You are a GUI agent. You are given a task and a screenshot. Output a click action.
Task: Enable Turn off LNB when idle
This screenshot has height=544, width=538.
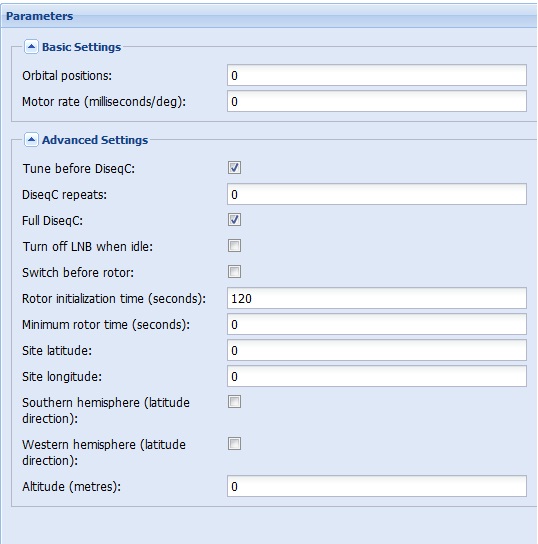[234, 246]
